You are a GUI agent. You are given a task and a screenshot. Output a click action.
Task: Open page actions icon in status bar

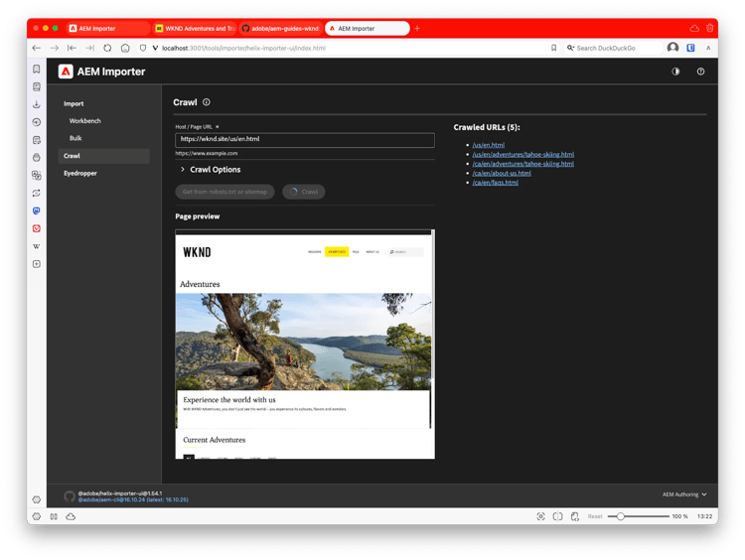tap(575, 516)
